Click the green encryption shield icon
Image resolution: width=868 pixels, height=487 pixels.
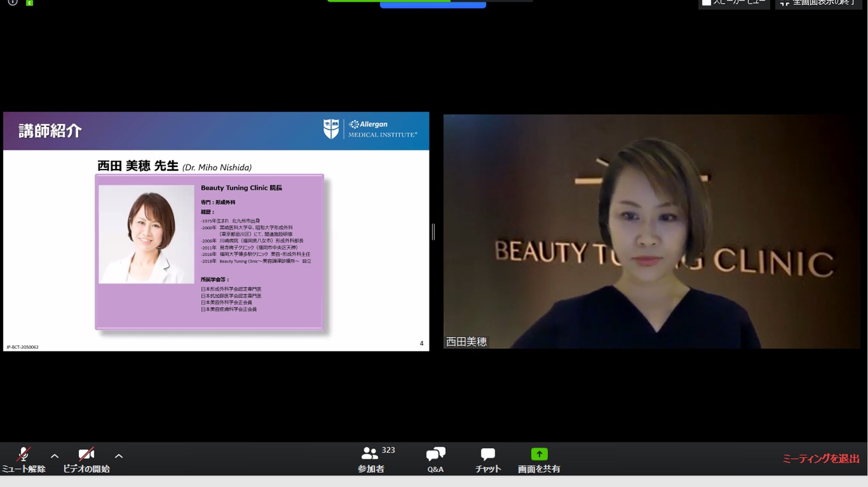tap(29, 3)
